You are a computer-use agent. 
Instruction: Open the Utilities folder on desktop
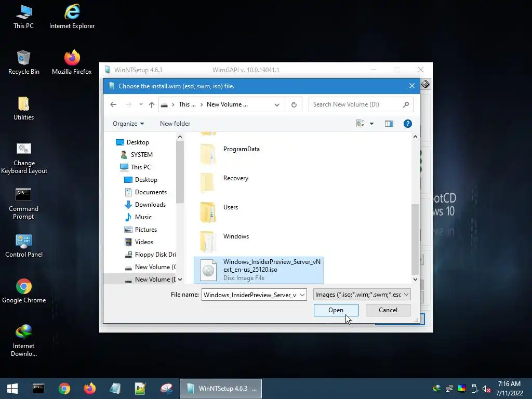(23, 108)
